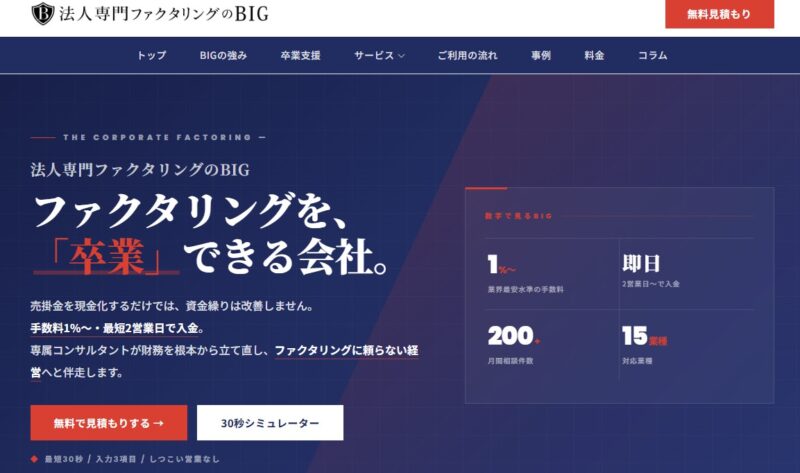
Task: Click the 数字で見るBIG panel heading
Action: point(518,216)
